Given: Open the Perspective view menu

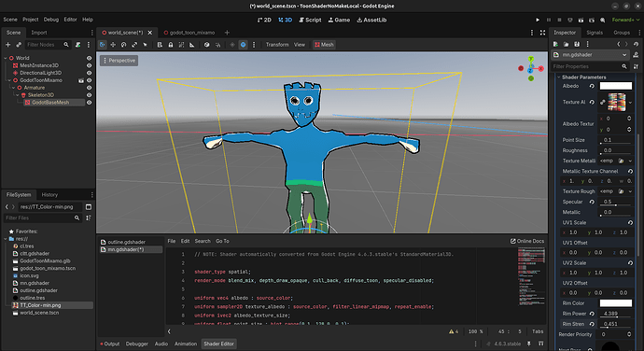Looking at the screenshot, I should click(x=119, y=61).
